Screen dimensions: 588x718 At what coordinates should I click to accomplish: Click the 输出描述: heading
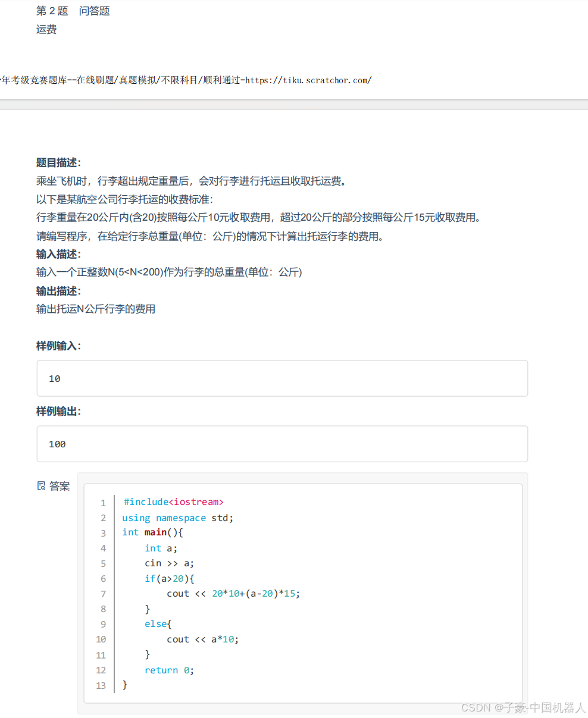59,291
